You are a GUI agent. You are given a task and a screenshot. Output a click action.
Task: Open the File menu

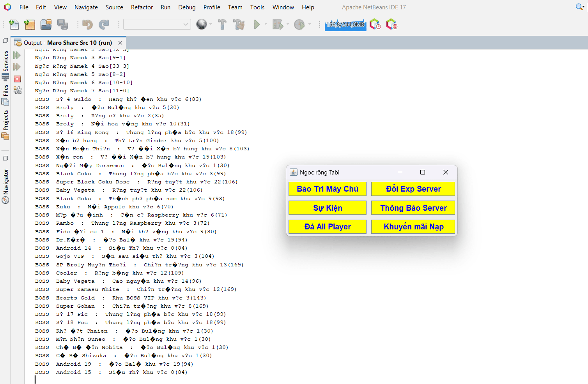click(24, 7)
